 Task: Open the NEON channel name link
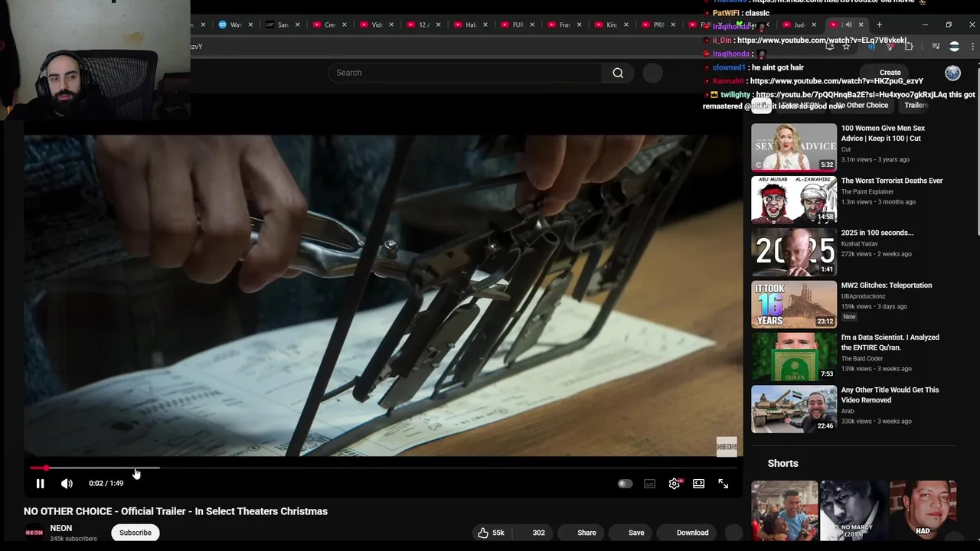click(x=61, y=528)
